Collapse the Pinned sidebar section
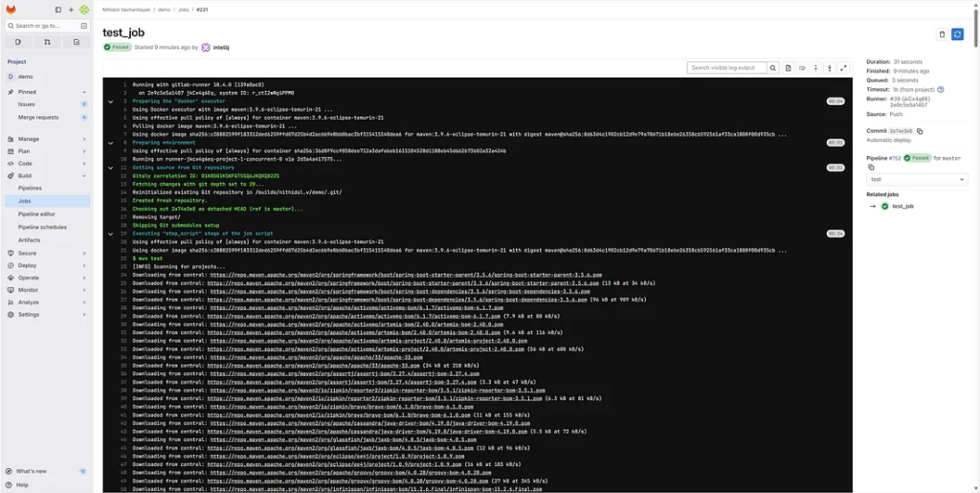980x493 pixels. click(29, 92)
